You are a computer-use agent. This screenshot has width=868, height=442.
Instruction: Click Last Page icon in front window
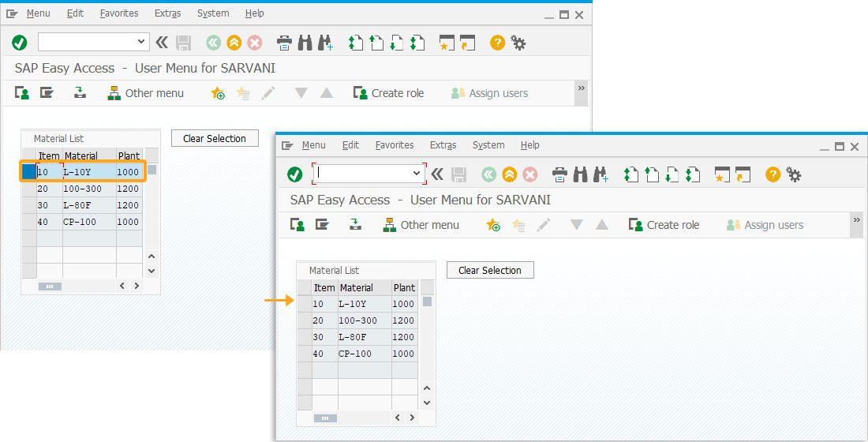pos(692,175)
